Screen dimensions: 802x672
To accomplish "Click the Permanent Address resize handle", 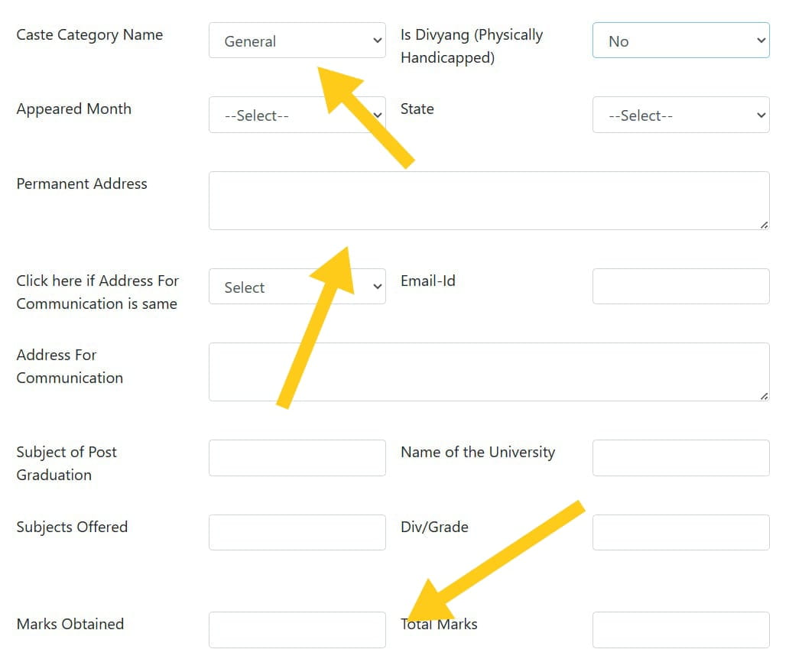I will tap(764, 225).
